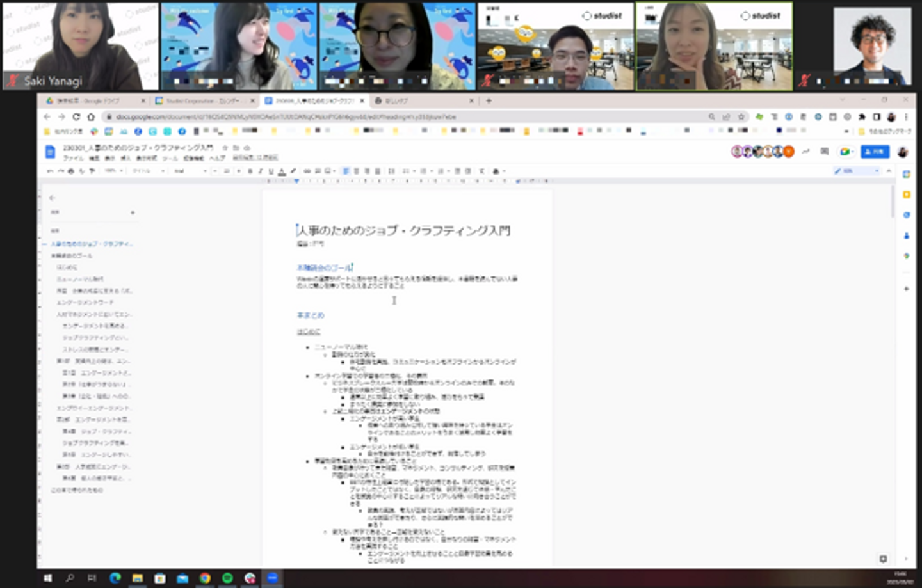
Task: Open the comment history icon
Action: pos(825,152)
